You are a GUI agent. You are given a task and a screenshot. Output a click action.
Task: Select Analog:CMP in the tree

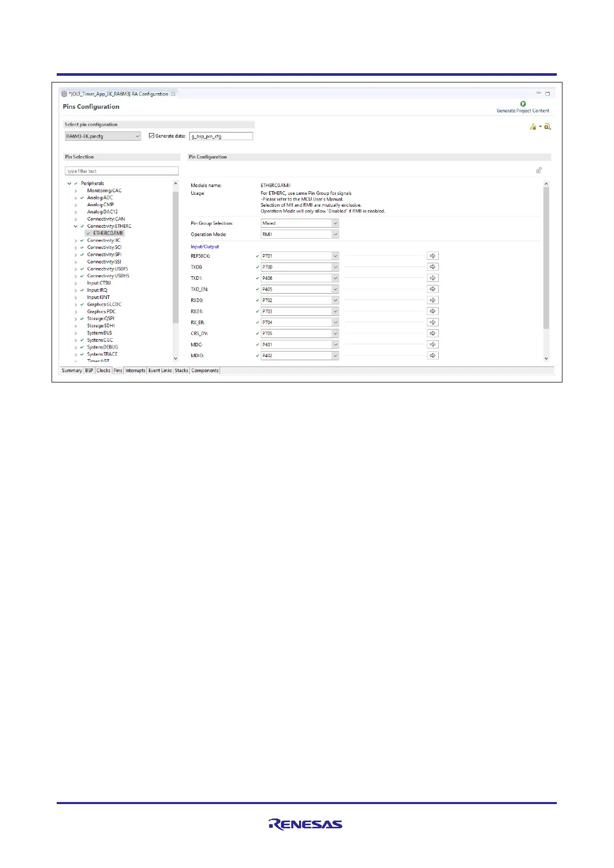tap(101, 205)
